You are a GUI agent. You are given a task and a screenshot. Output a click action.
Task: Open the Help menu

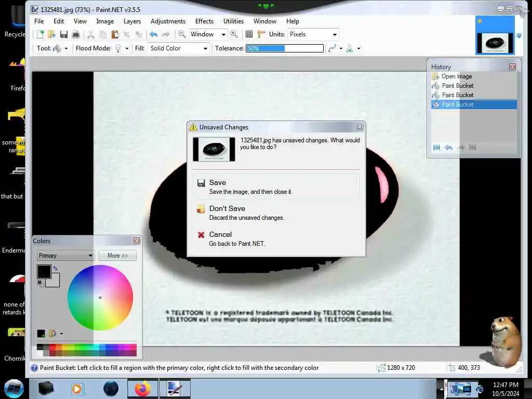tap(292, 21)
